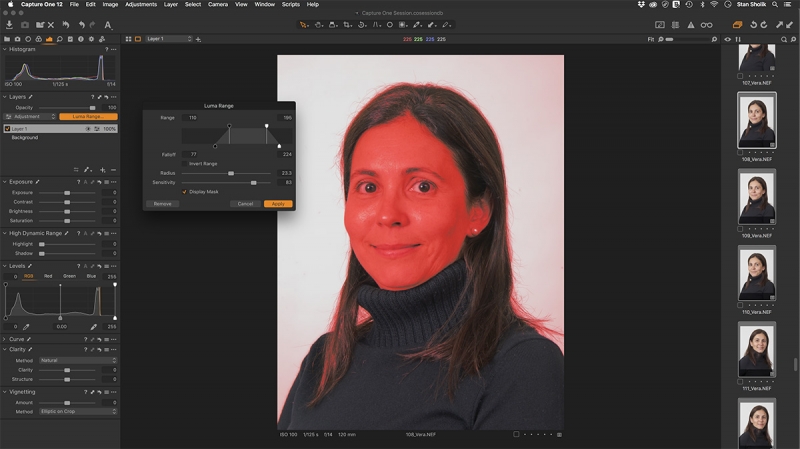Viewport: 800px width, 449px height.
Task: Expand the Curve panel
Action: tap(5, 339)
